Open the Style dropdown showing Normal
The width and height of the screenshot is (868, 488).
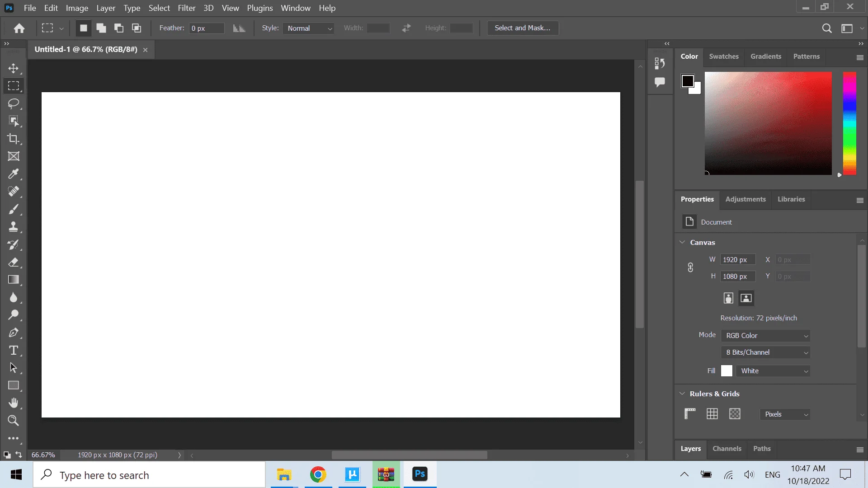[309, 28]
